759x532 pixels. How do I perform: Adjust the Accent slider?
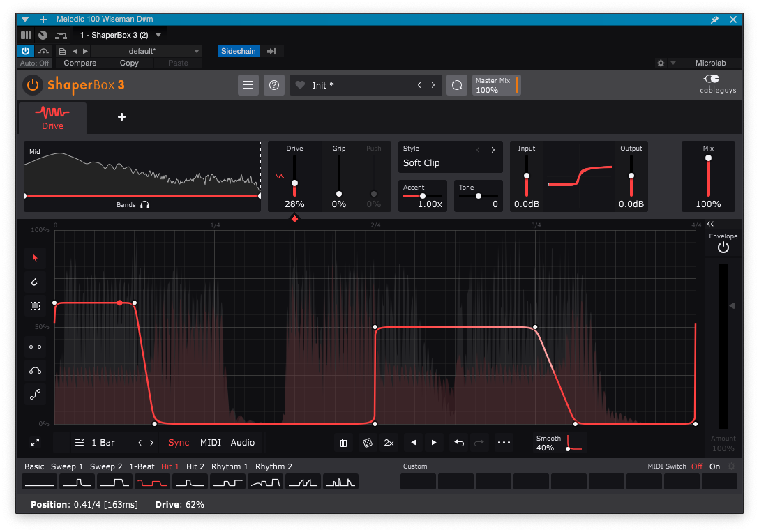pyautogui.click(x=423, y=196)
